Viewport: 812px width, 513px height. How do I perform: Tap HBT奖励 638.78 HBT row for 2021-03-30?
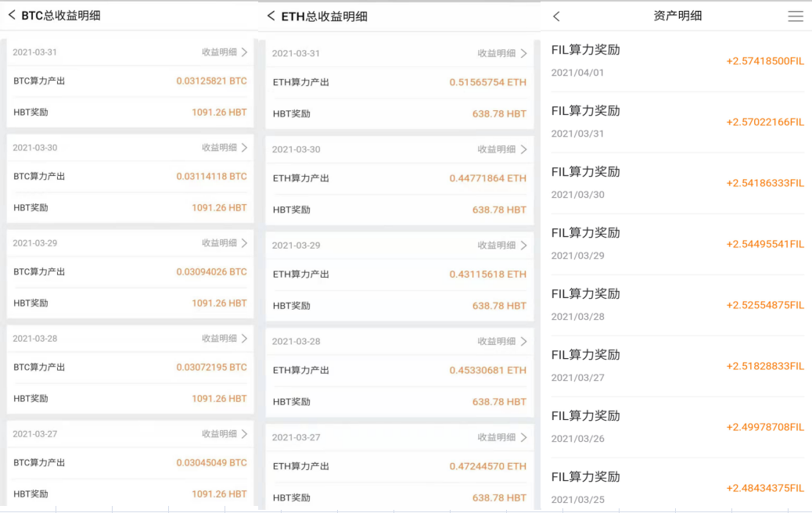pos(399,210)
